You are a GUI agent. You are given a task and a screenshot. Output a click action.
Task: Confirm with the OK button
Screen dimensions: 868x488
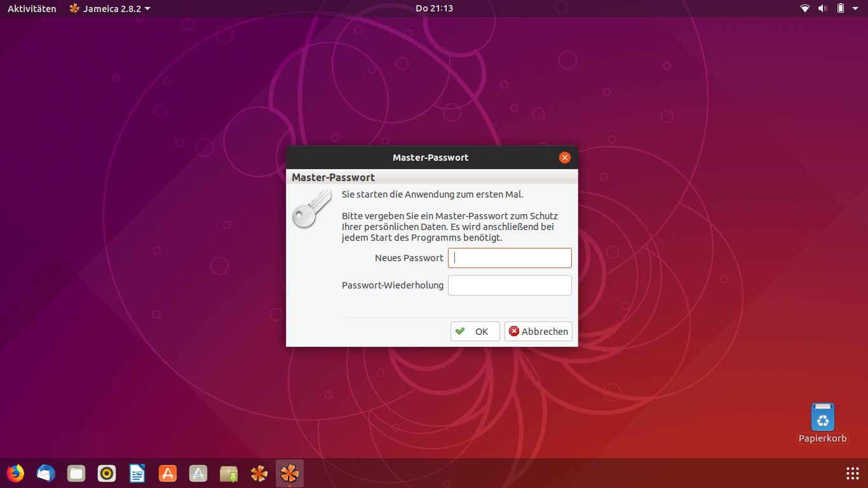pyautogui.click(x=475, y=332)
